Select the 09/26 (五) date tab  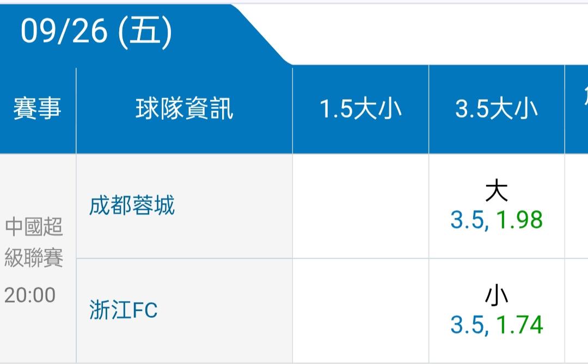click(97, 33)
